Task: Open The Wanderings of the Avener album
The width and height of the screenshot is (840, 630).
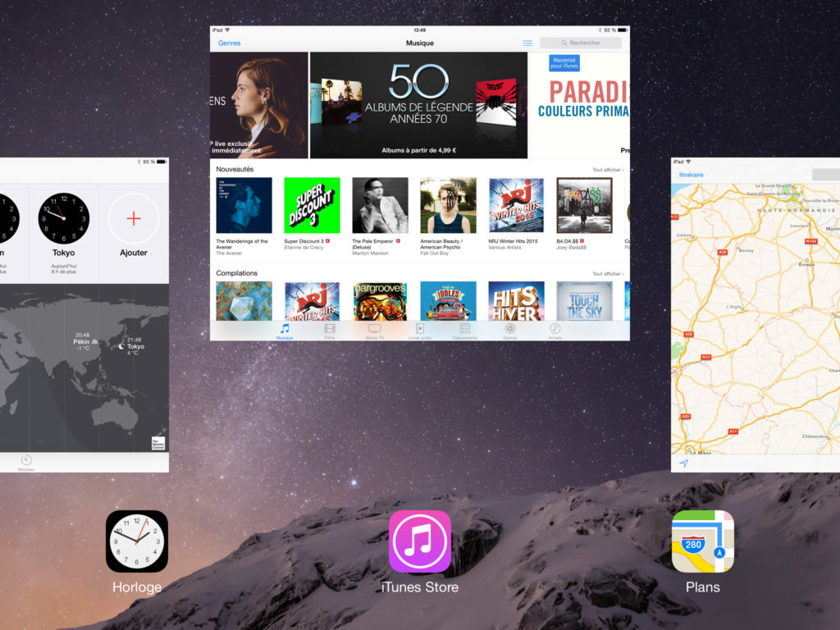Action: pyautogui.click(x=244, y=205)
